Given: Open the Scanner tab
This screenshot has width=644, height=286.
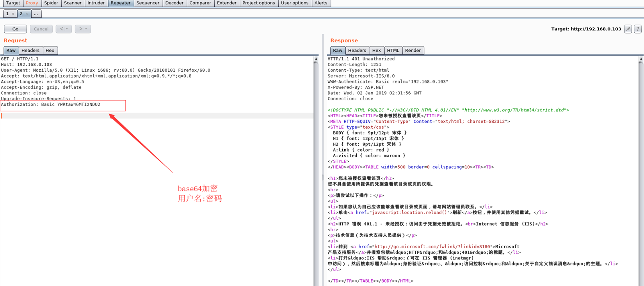Looking at the screenshot, I should tap(73, 3).
